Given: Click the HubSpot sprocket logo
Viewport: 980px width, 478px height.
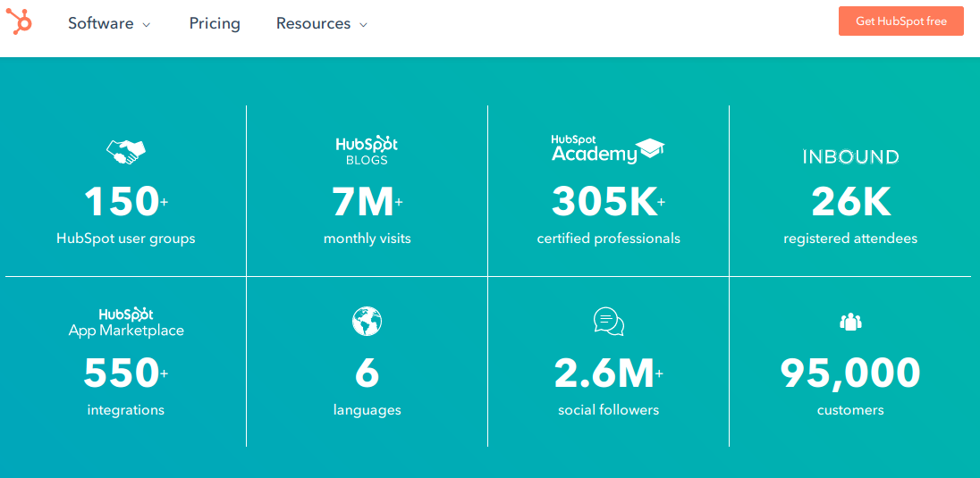Looking at the screenshot, I should [x=19, y=21].
